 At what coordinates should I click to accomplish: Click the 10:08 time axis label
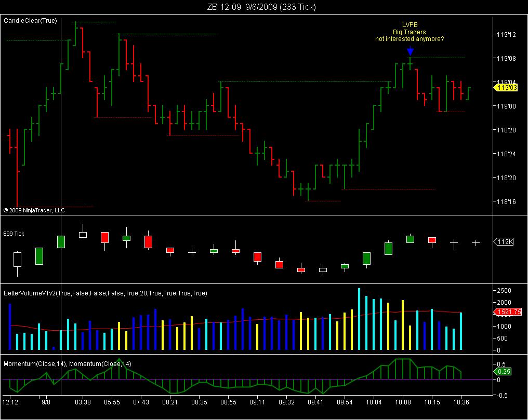point(403,402)
